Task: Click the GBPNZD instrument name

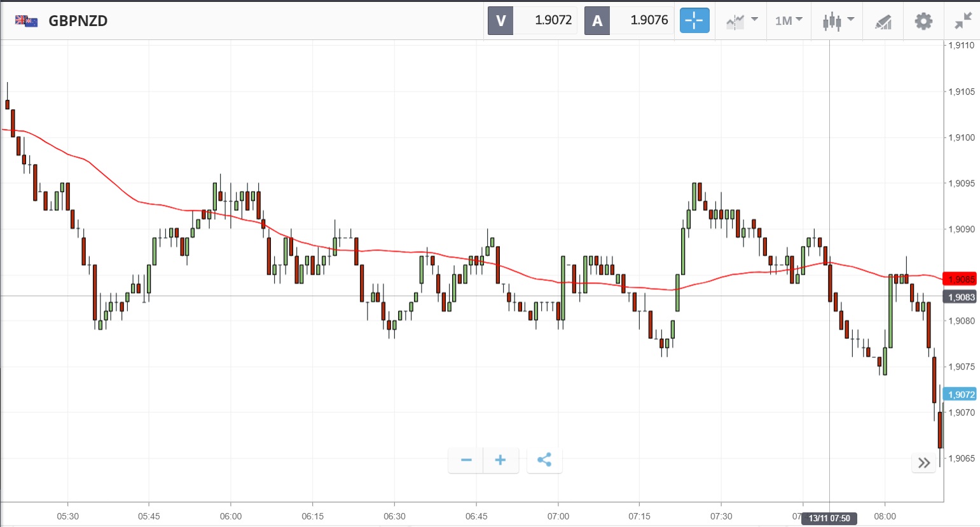Action: point(78,21)
